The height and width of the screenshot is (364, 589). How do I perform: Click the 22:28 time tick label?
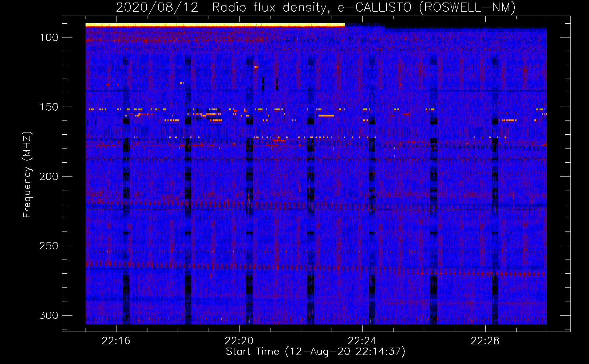click(x=485, y=341)
